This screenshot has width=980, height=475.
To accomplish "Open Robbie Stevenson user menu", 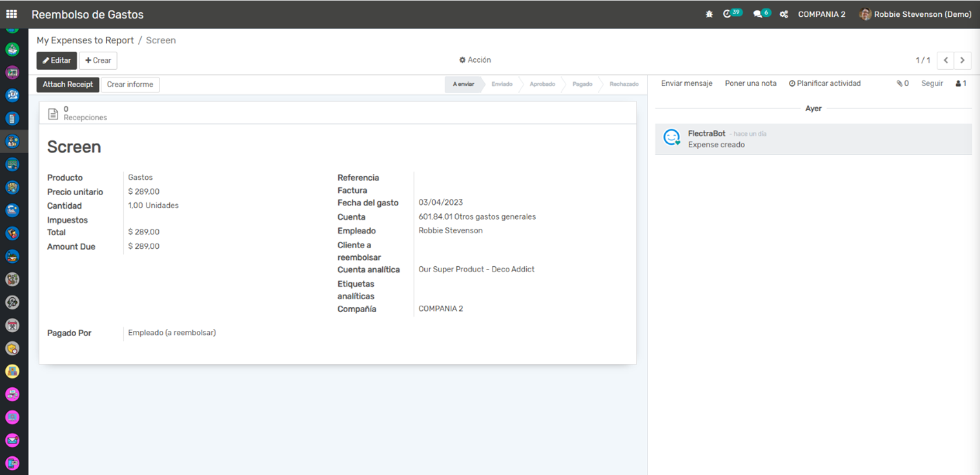I will pos(915,14).
